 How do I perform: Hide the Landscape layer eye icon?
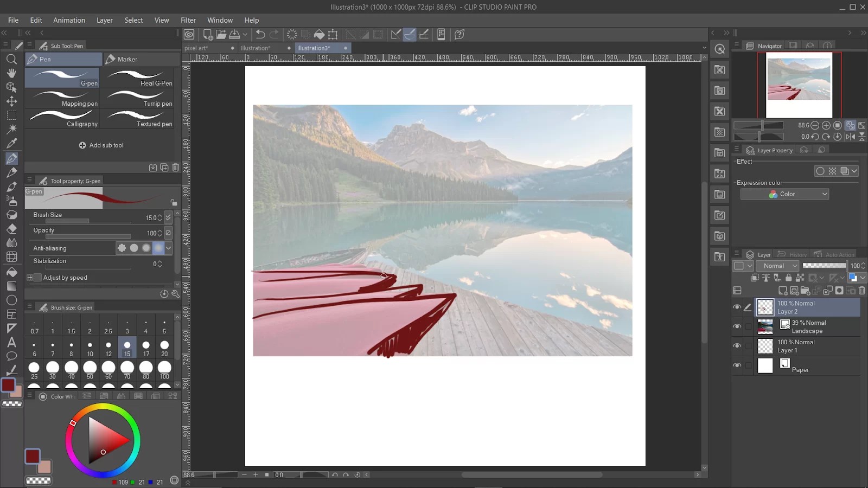737,326
